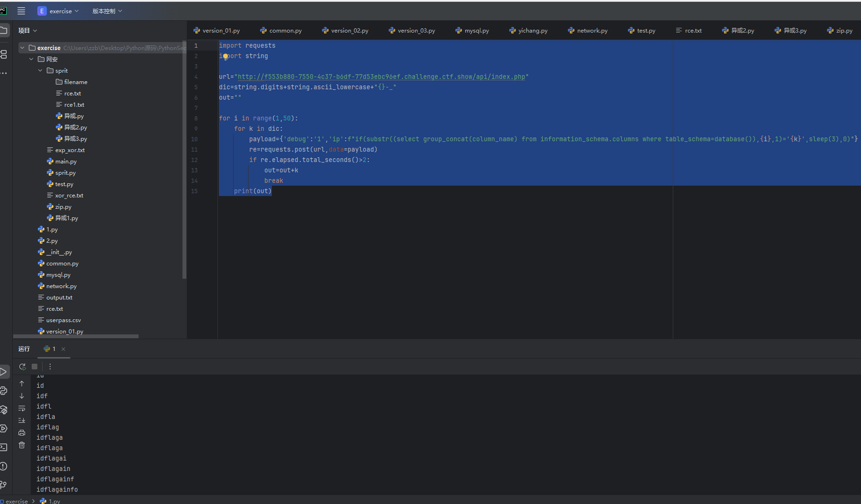Open the exercise project dropdown

coord(58,11)
